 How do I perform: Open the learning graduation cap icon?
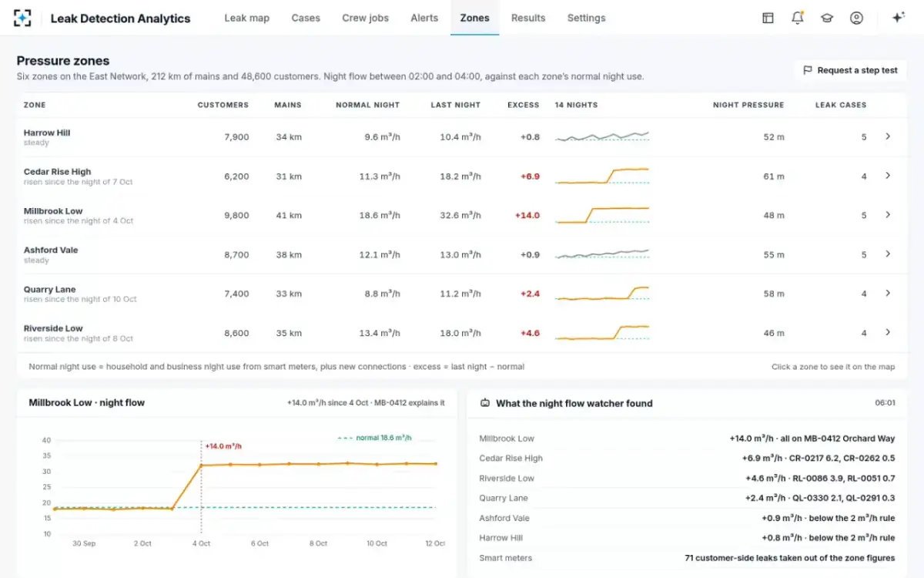pyautogui.click(x=827, y=18)
